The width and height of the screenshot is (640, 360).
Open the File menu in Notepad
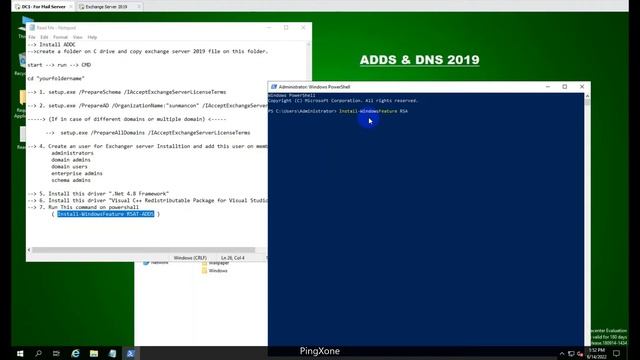point(32,37)
